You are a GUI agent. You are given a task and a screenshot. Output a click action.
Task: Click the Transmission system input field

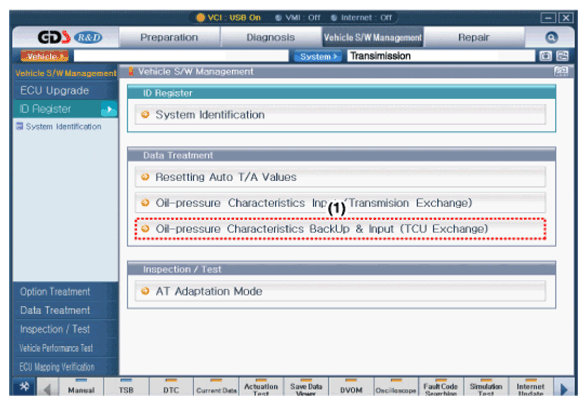pos(441,56)
